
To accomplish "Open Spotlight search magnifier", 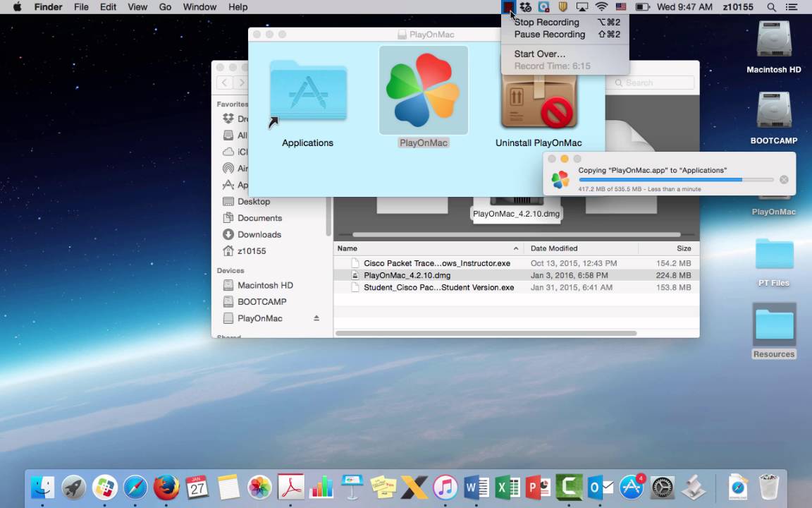I will tap(772, 7).
